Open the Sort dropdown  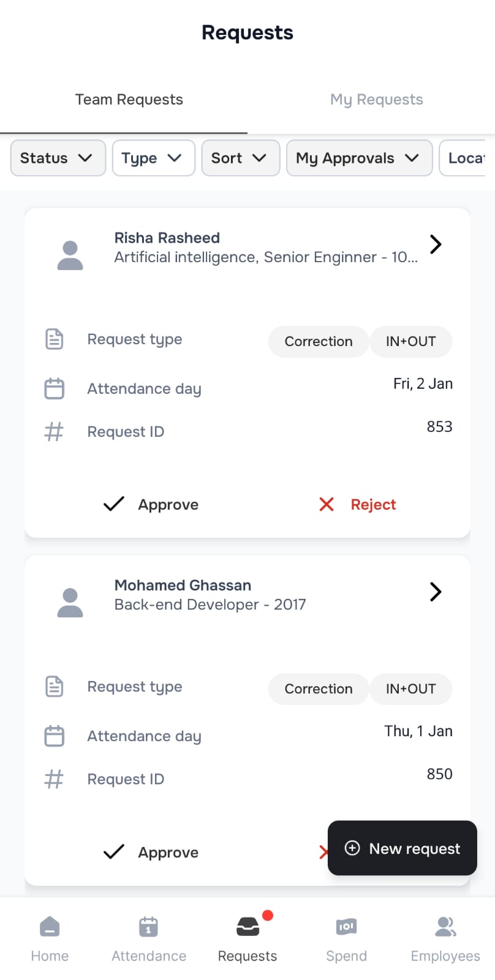pyautogui.click(x=240, y=158)
